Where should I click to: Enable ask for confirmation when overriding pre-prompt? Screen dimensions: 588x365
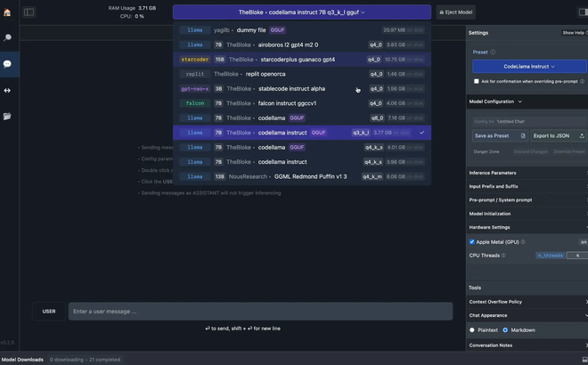click(477, 81)
